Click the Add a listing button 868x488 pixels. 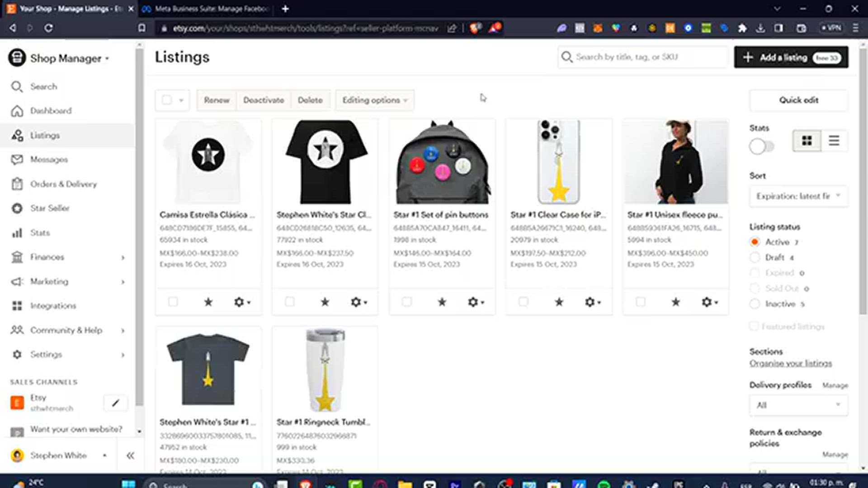pyautogui.click(x=791, y=57)
